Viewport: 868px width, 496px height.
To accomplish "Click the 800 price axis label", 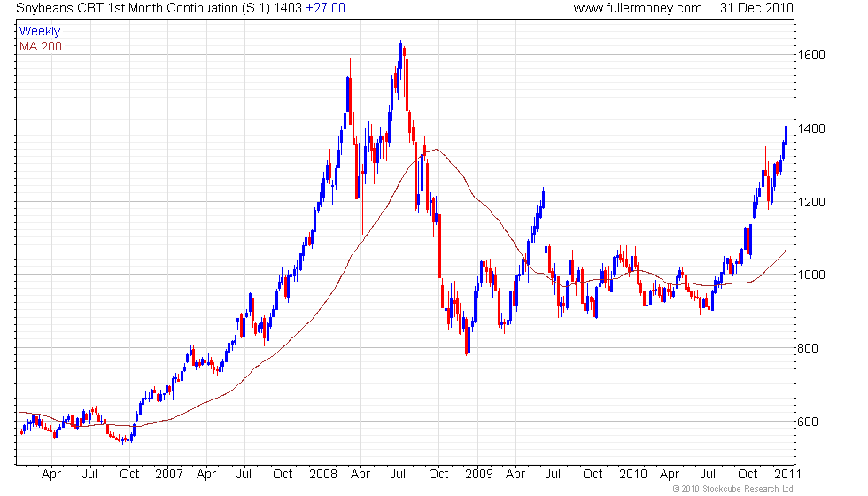I will (x=808, y=348).
